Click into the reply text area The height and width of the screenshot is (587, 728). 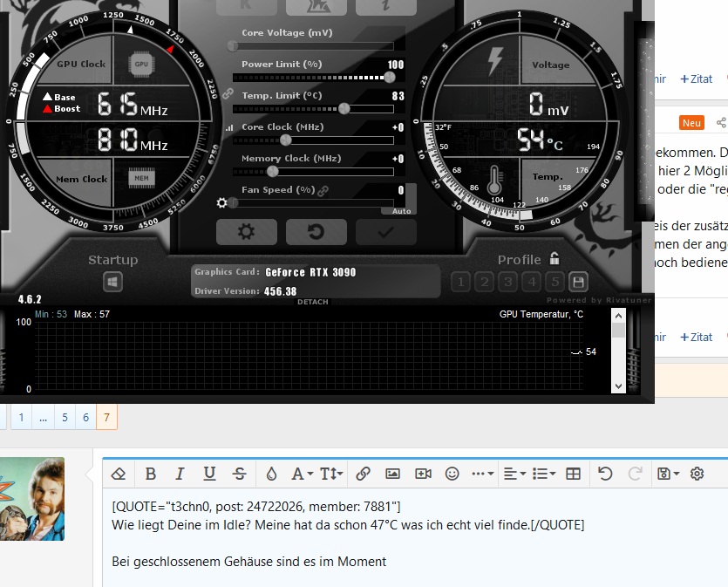(x=416, y=538)
